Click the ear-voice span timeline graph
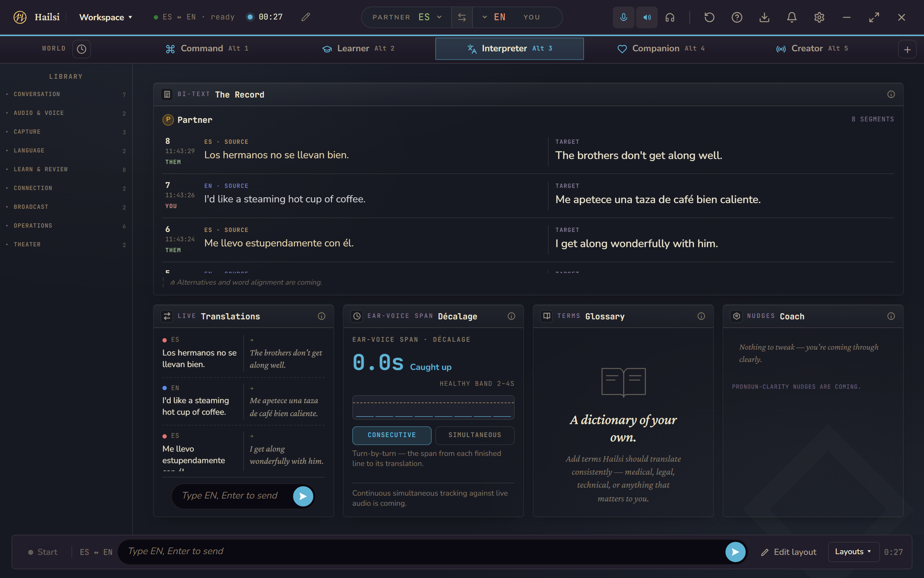 pyautogui.click(x=433, y=407)
